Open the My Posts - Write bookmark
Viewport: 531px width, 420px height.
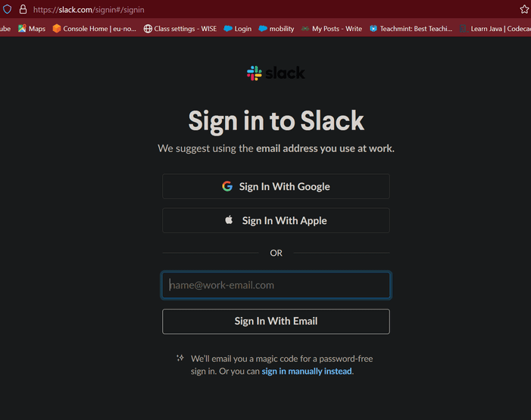coord(332,29)
